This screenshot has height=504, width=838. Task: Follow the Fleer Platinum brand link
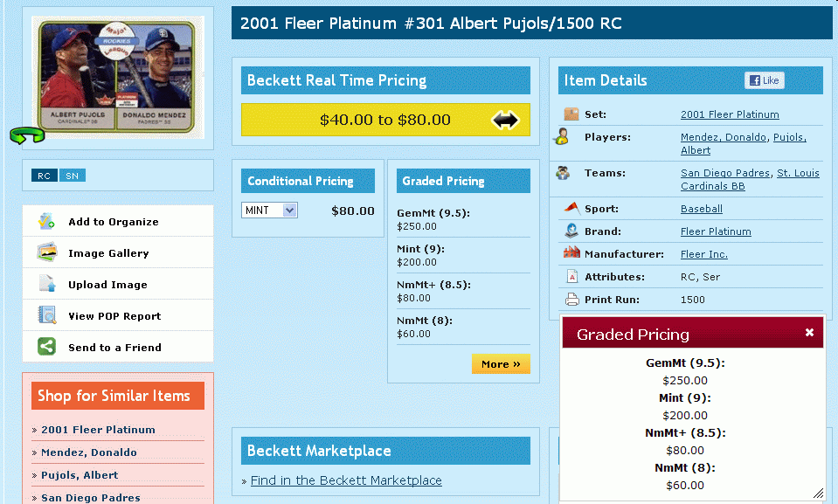click(x=716, y=232)
